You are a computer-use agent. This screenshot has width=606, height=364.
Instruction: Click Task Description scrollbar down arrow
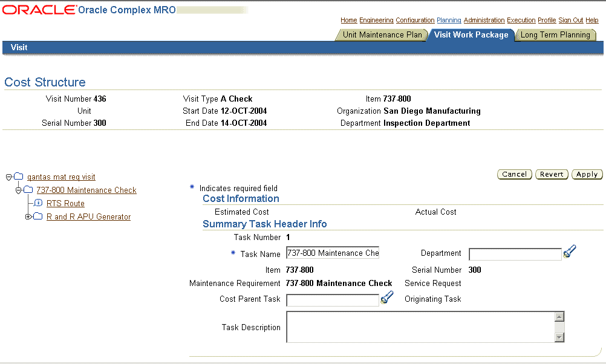tap(559, 337)
